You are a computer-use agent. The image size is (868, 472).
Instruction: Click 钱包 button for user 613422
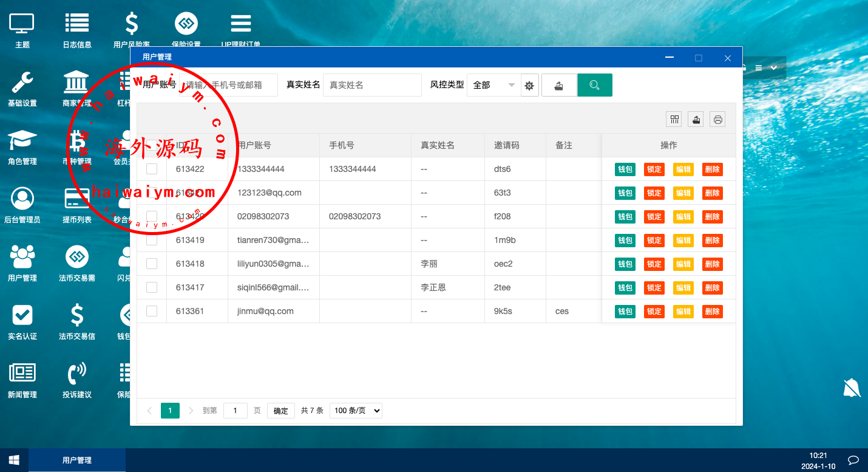pos(625,169)
